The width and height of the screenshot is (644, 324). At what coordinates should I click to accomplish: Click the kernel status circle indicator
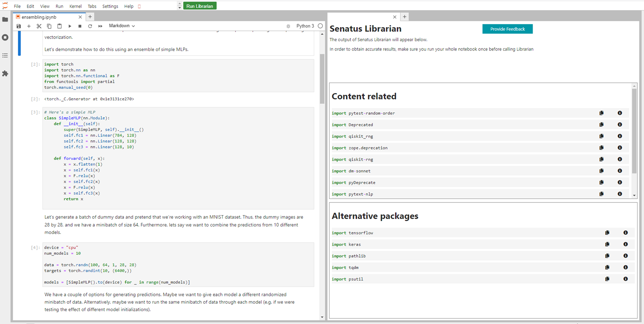pos(321,26)
